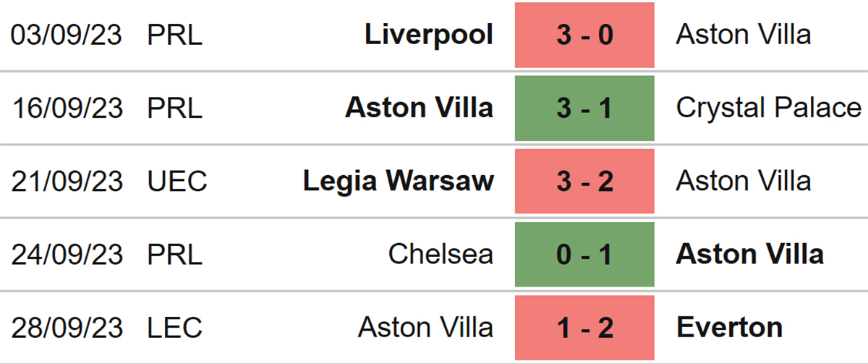Click bold Aston Villa in Chelsea row

click(x=750, y=254)
